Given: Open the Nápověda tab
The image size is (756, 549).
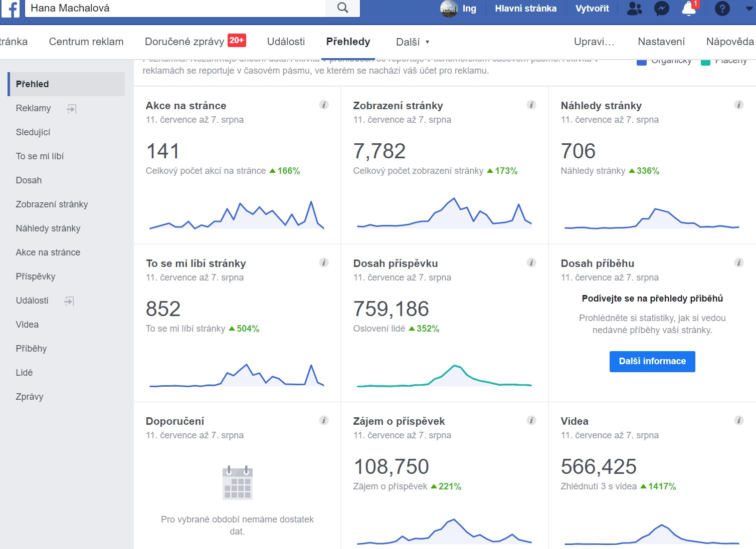Looking at the screenshot, I should coord(730,42).
